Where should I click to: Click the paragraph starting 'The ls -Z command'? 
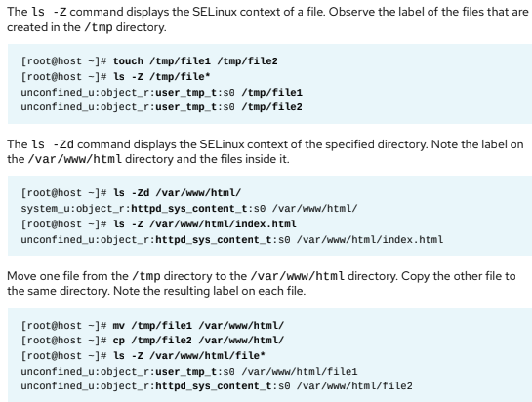click(x=267, y=20)
